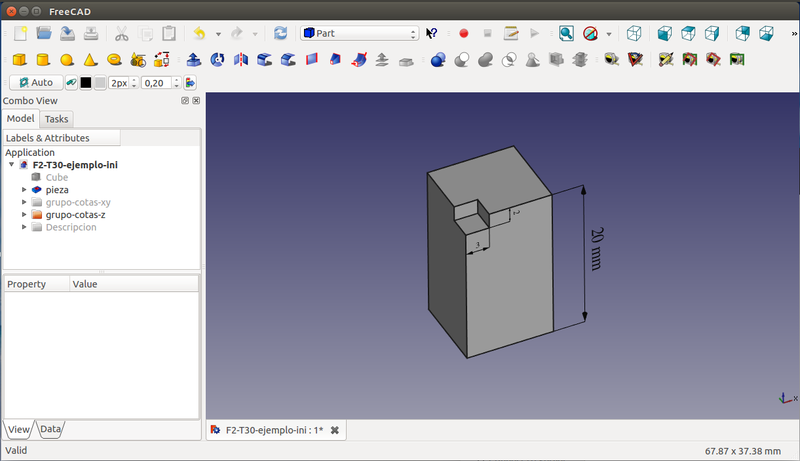
Task: Create a box primitive with the Cube tool
Action: pyautogui.click(x=19, y=59)
